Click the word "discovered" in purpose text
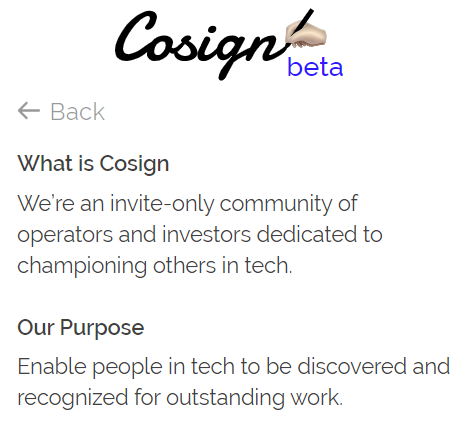 pyautogui.click(x=352, y=366)
